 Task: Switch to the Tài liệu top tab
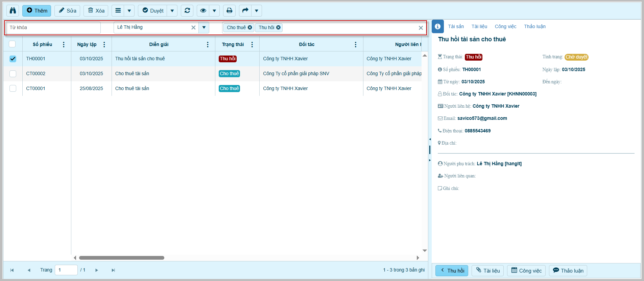pyautogui.click(x=479, y=26)
